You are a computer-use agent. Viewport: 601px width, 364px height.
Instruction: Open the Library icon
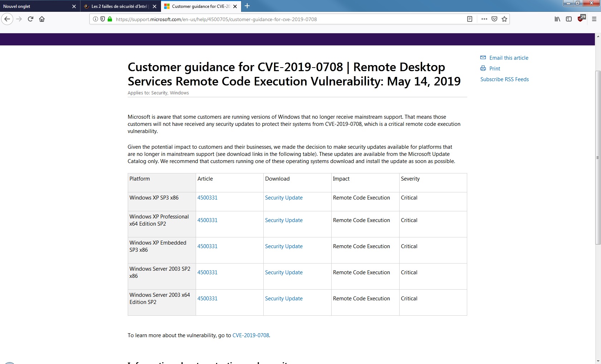[x=557, y=19]
